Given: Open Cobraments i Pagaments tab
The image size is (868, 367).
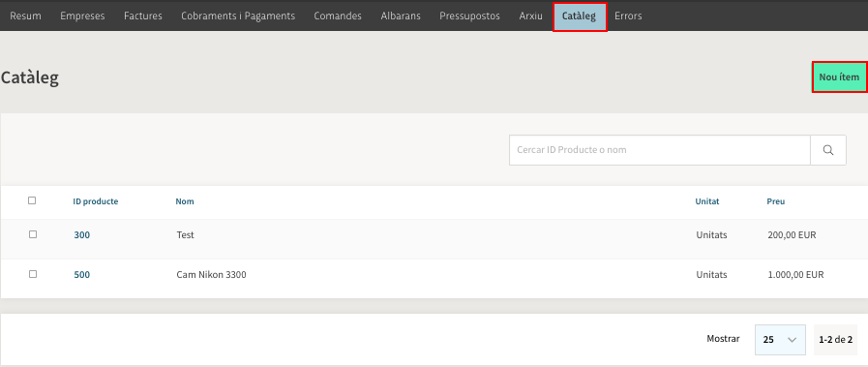Looking at the screenshot, I should tap(238, 16).
